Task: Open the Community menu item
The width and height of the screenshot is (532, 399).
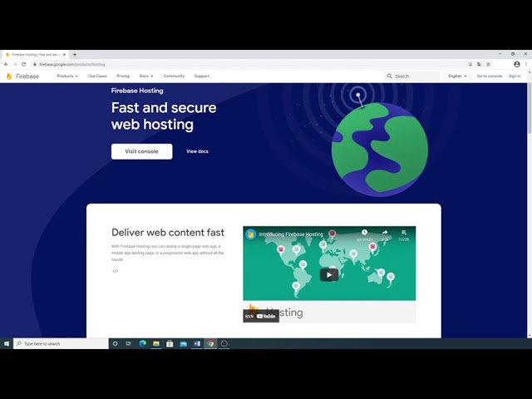Action: [x=174, y=76]
